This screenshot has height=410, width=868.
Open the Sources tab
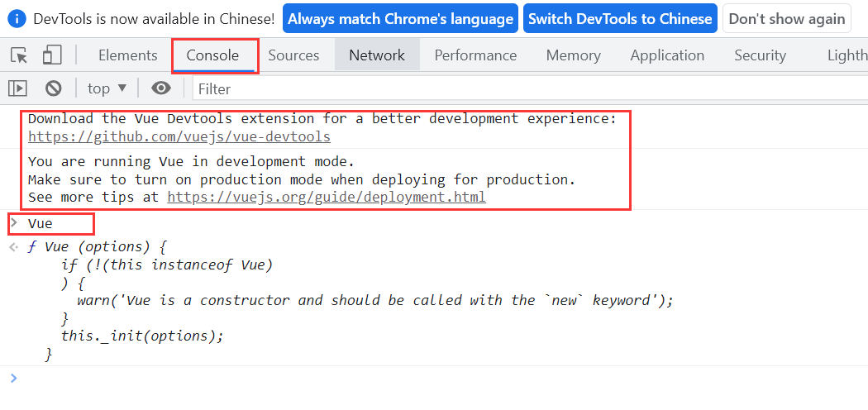click(294, 55)
